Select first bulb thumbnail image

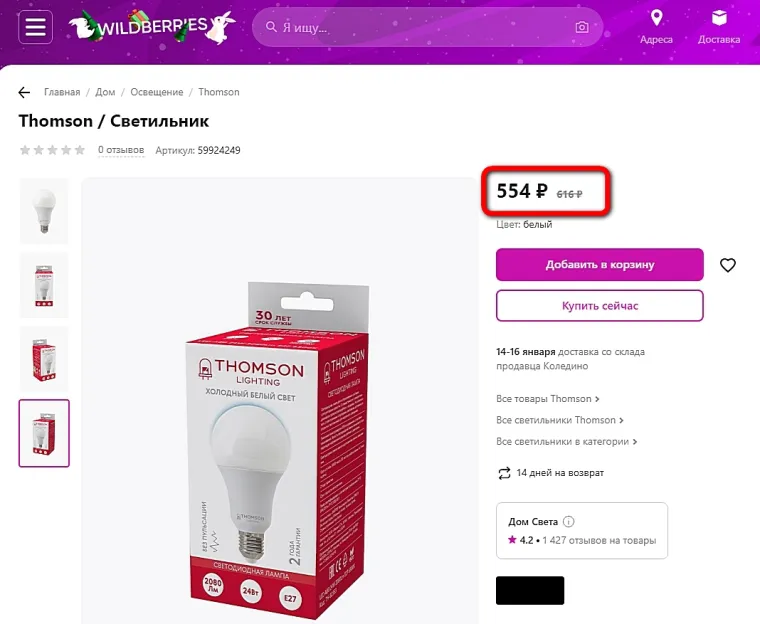tap(44, 211)
